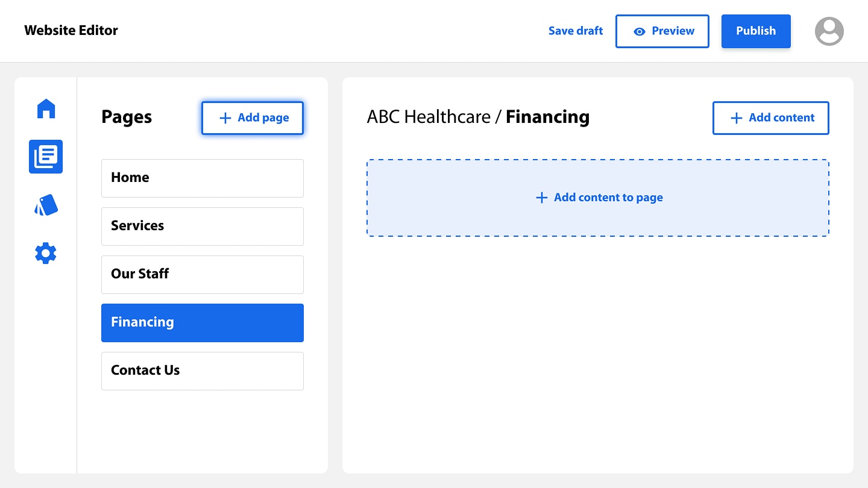Click the user profile avatar
This screenshot has width=868, height=488.
tap(829, 31)
